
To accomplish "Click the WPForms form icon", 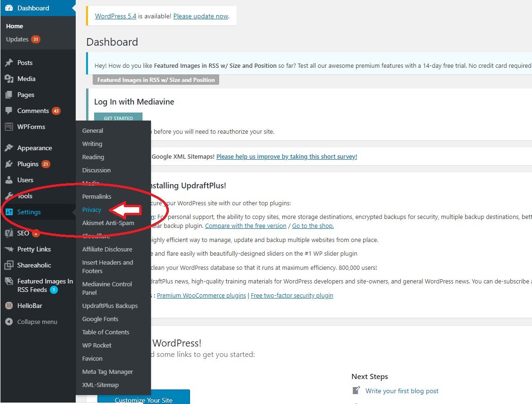I will pyautogui.click(x=9, y=127).
